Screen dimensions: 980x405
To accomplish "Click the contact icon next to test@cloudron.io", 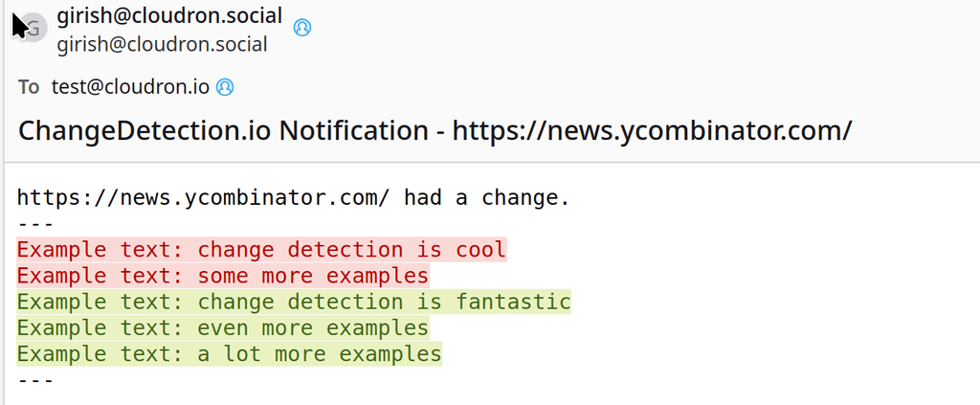I will pos(225,87).
